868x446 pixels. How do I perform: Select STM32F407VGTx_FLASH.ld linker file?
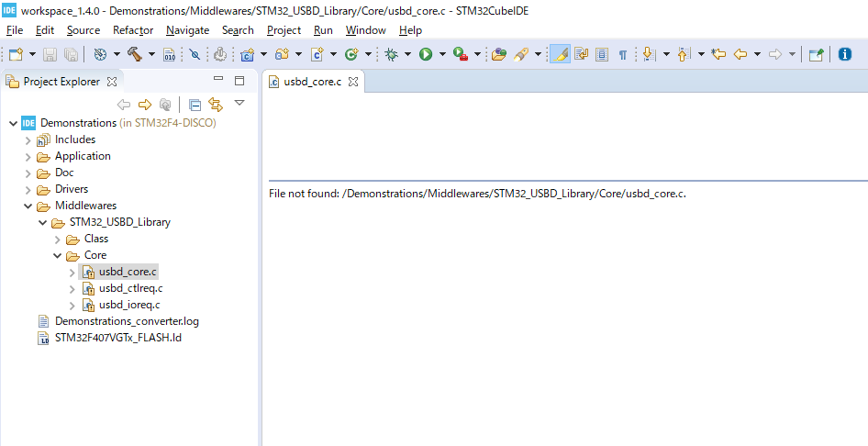[118, 338]
